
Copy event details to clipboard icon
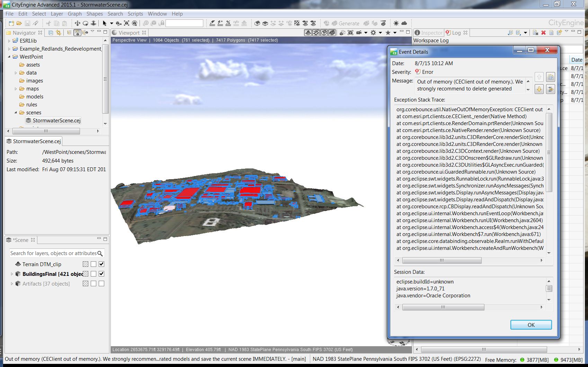551,77
